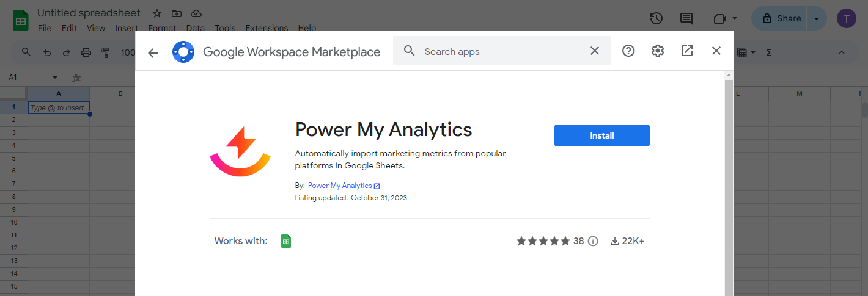Open the File menu
Screen dimensions: 868x296
point(45,28)
